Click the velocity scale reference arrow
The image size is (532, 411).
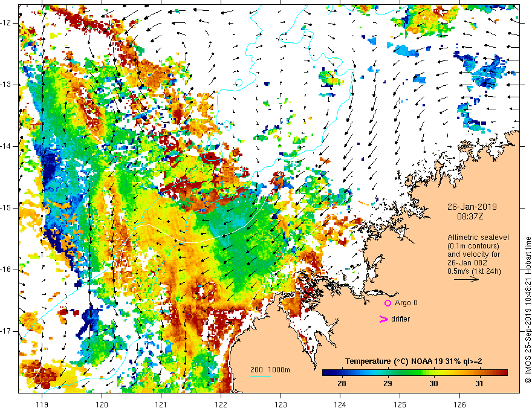point(466,279)
